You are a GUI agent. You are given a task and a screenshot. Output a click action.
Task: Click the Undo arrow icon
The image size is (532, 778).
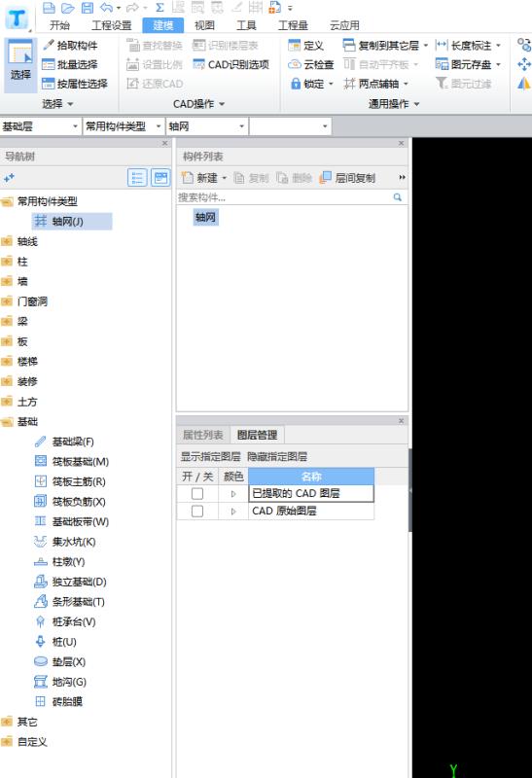point(107,8)
